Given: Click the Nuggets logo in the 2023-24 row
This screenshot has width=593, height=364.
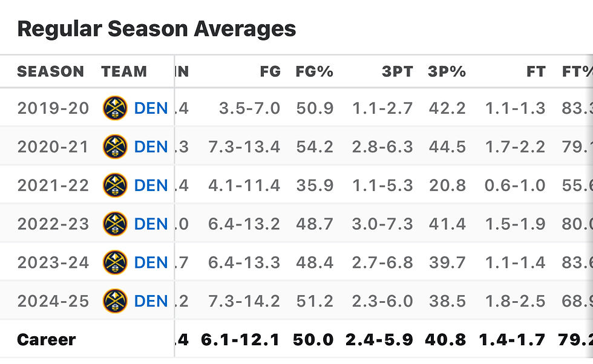Looking at the screenshot, I should pyautogui.click(x=115, y=263).
